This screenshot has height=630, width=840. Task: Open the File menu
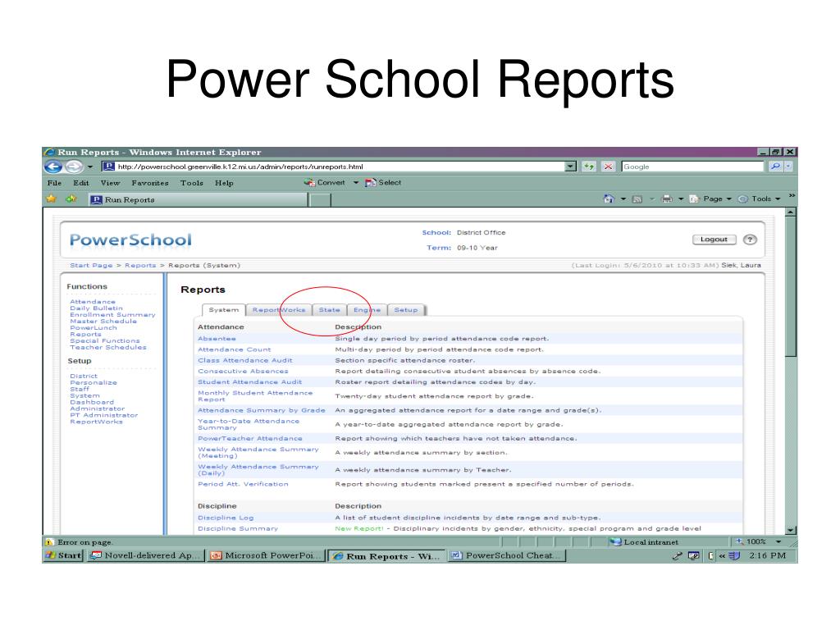(54, 183)
